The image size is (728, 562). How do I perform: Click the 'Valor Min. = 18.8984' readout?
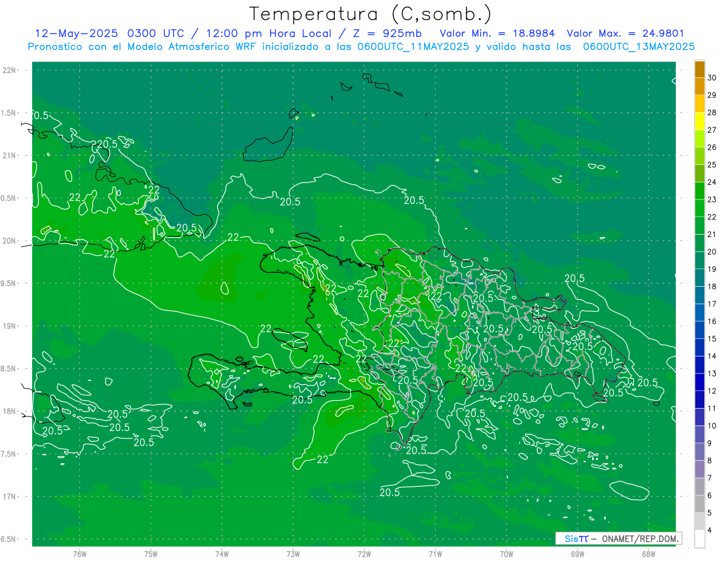[497, 33]
